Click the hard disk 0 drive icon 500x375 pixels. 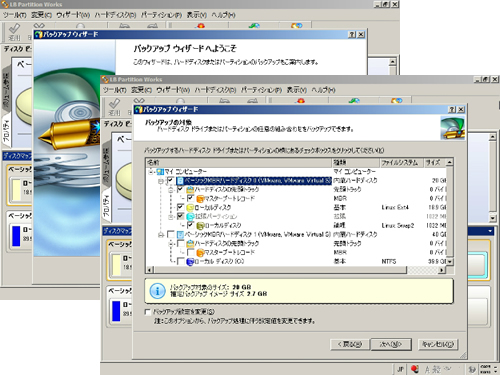pos(180,181)
